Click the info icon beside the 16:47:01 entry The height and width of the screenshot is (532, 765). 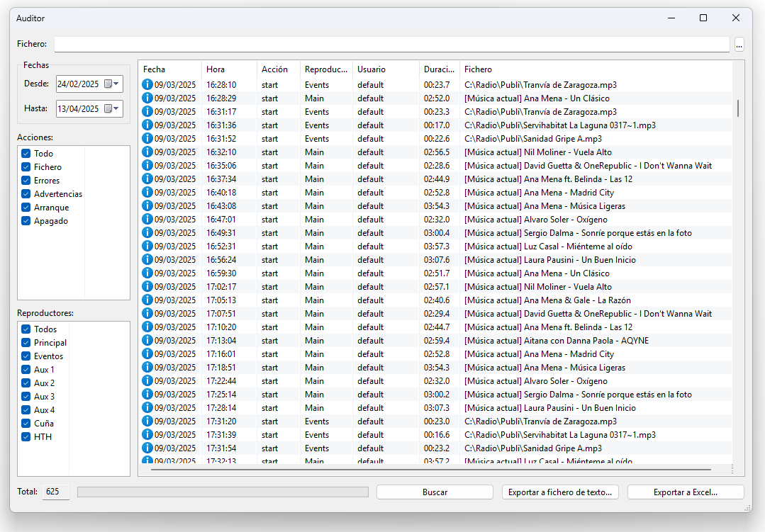pos(147,220)
